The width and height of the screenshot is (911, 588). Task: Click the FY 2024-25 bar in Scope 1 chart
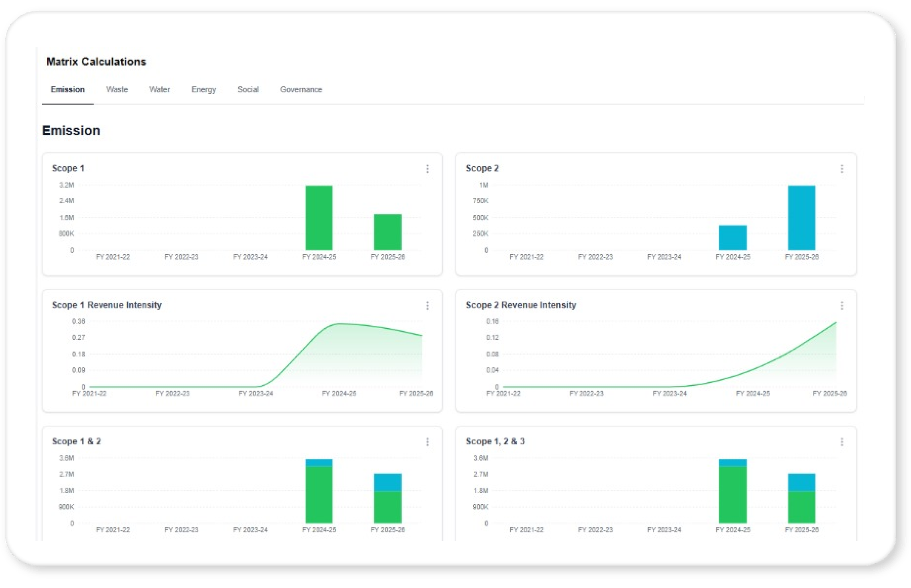319,218
